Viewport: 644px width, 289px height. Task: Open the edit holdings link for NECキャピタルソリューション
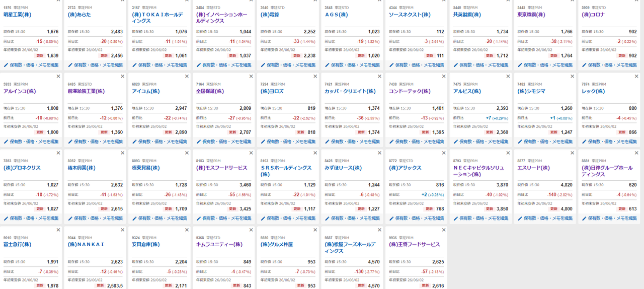(x=484, y=219)
